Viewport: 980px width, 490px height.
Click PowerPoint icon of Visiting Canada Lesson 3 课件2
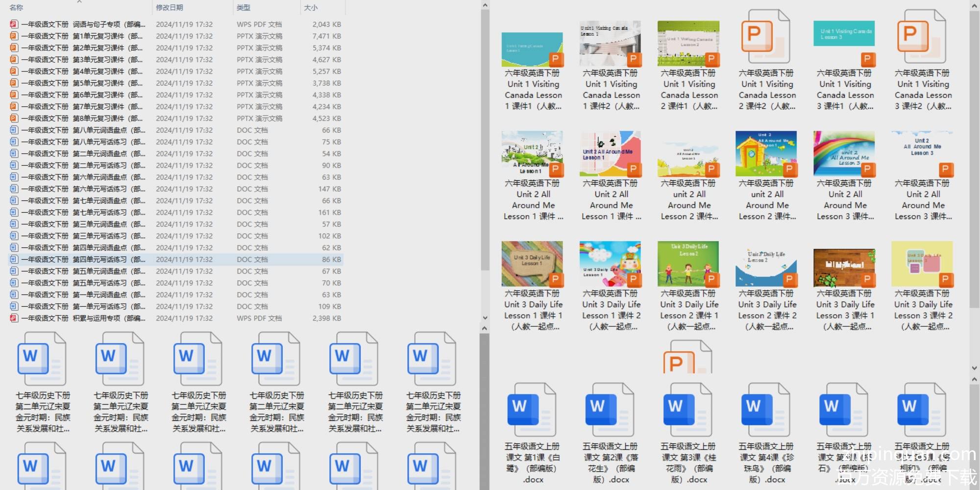pyautogui.click(x=922, y=37)
